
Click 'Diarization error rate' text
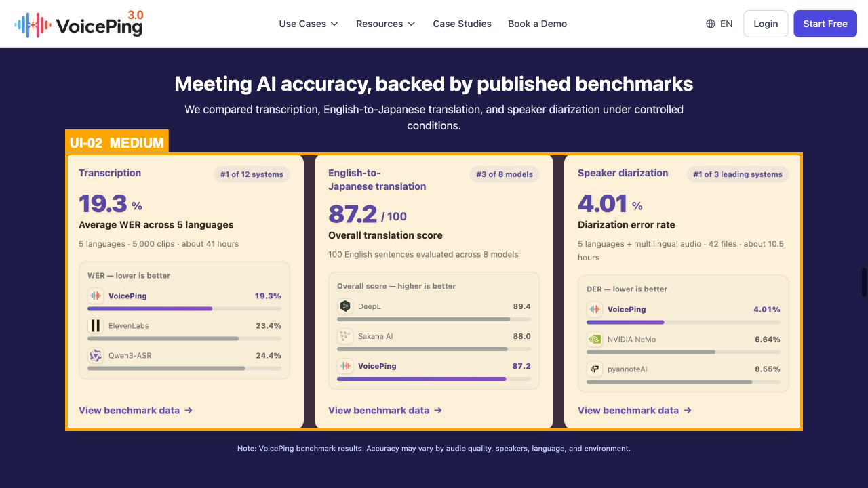click(627, 225)
